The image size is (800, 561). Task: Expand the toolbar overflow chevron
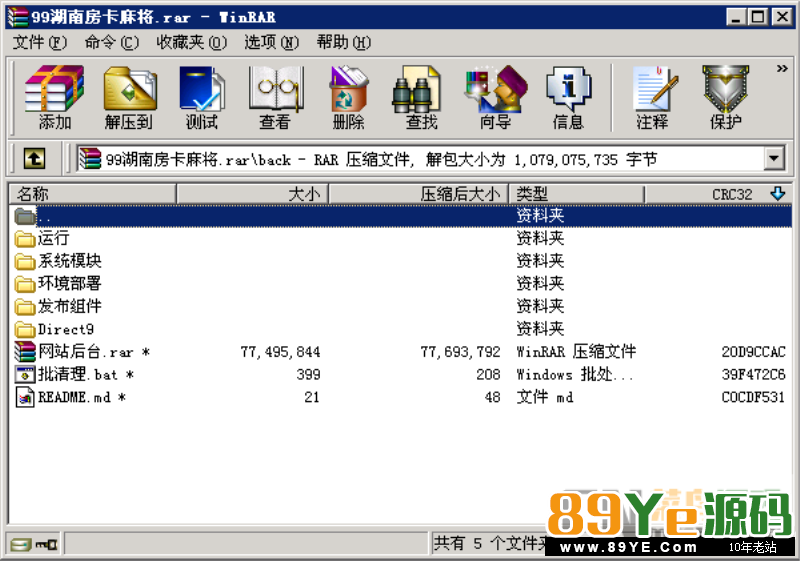click(x=782, y=68)
